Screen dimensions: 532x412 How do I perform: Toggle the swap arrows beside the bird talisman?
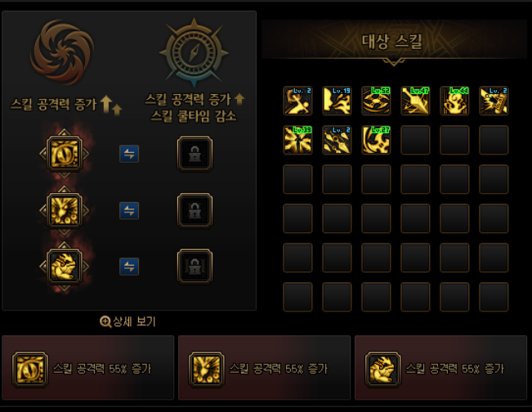tap(129, 210)
